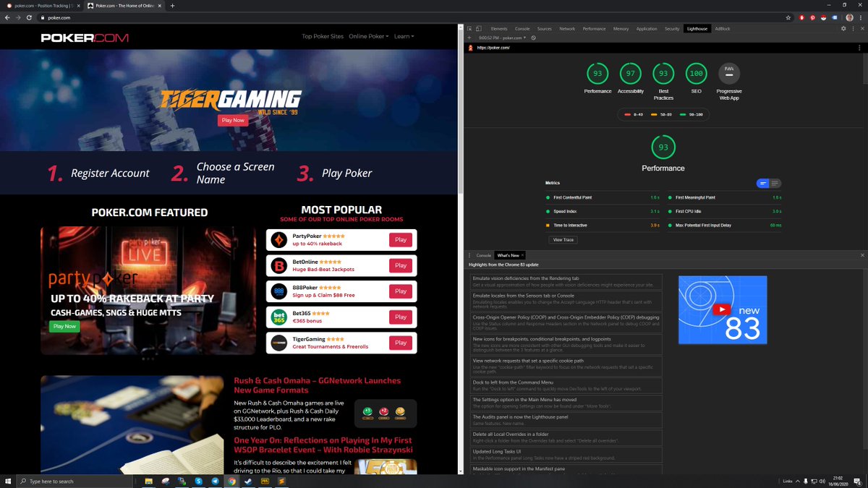Click the Windows taskbar search box
Screen dimensions: 868x488
75,481
